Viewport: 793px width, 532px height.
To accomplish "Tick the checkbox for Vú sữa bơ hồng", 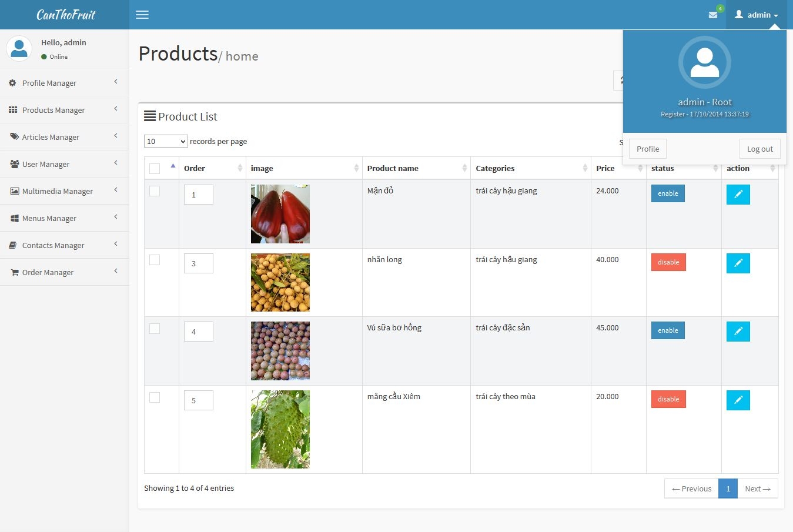I will click(x=155, y=329).
